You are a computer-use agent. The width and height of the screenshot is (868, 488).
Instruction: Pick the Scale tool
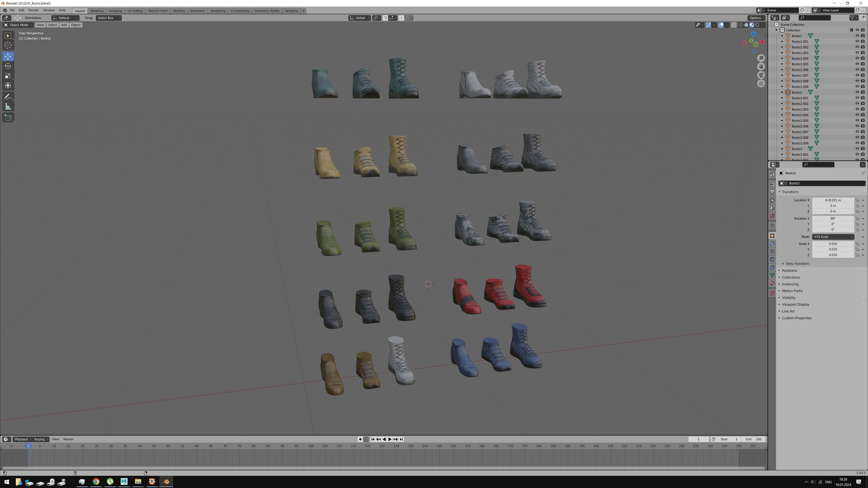(x=8, y=76)
